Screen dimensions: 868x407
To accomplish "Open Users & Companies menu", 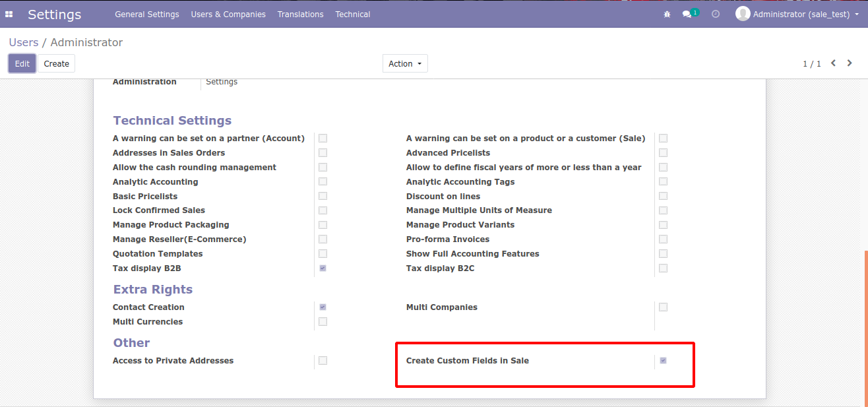I will pos(228,14).
